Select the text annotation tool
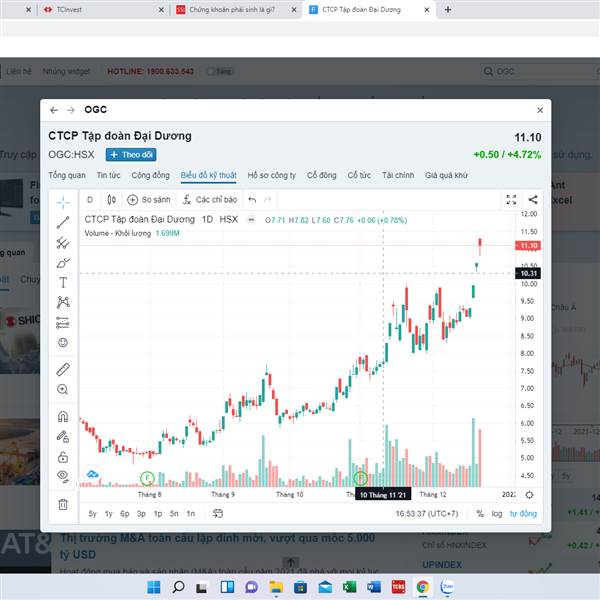 [x=63, y=283]
